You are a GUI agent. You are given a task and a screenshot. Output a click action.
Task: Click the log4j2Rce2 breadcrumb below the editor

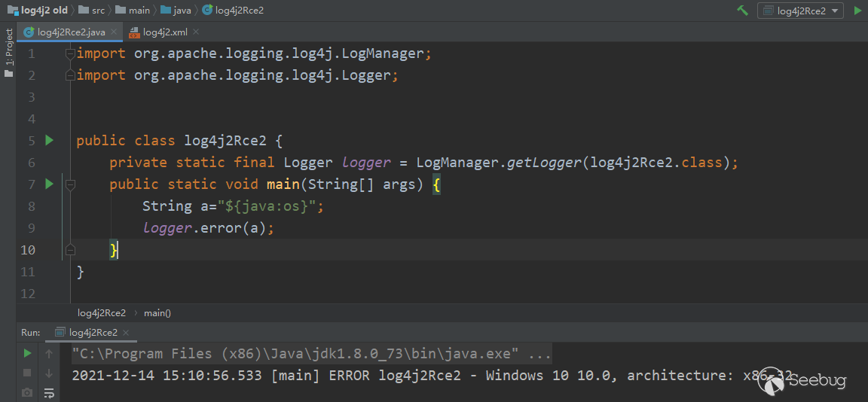pos(102,313)
